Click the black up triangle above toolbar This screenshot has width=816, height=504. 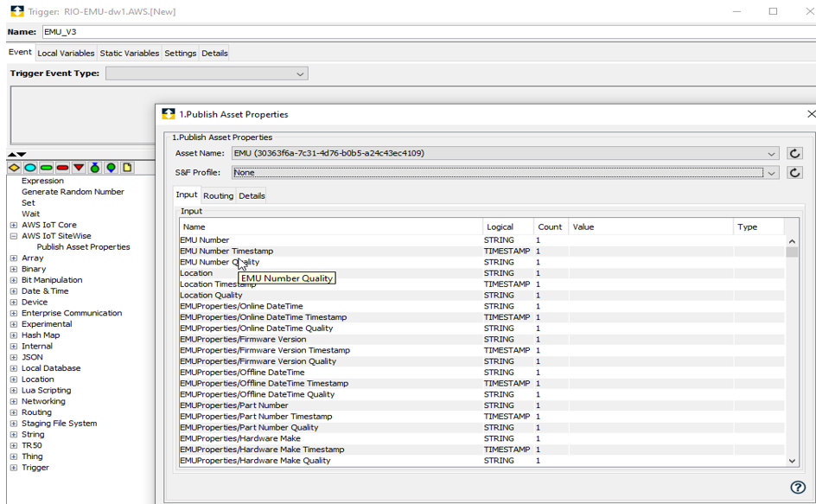[11, 155]
